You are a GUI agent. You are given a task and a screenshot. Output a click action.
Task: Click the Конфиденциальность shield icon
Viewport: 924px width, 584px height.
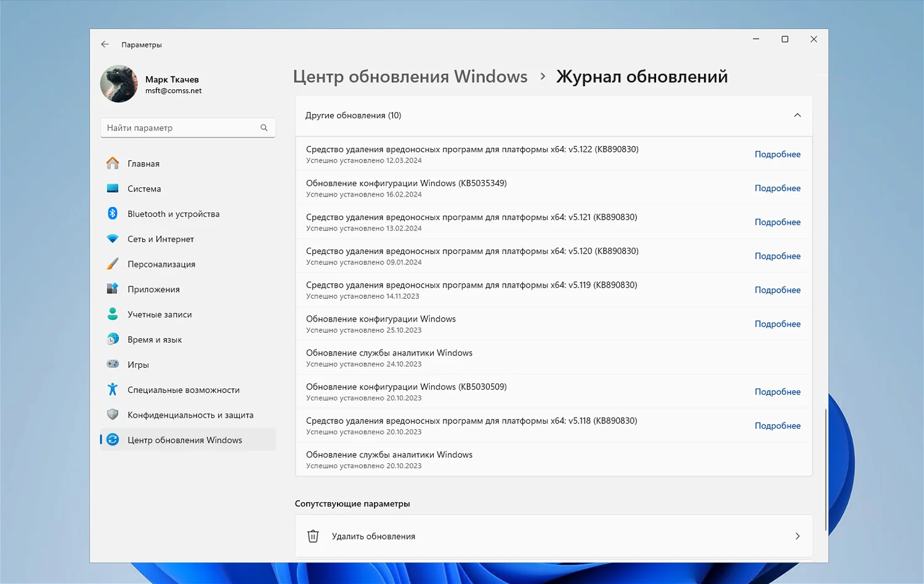(113, 415)
